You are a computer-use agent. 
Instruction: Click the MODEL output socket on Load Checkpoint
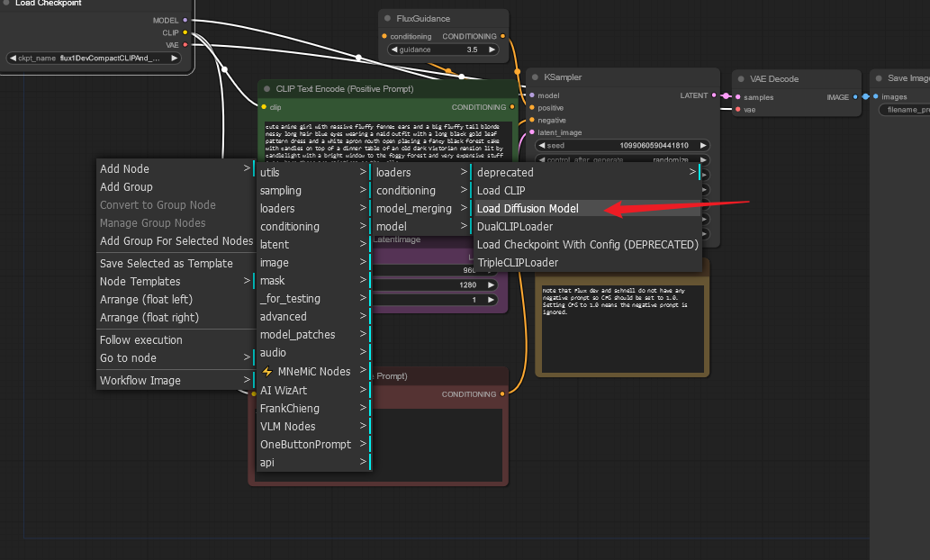(185, 20)
